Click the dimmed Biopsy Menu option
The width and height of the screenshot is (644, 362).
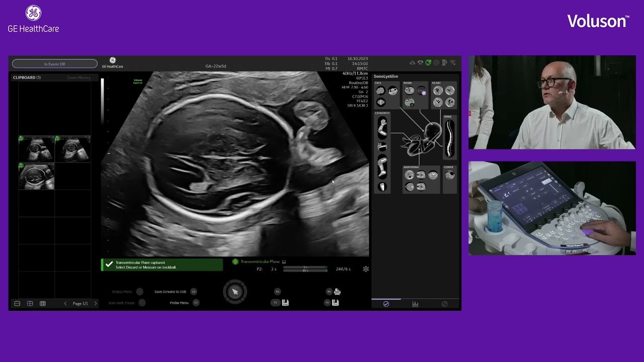[x=122, y=292]
